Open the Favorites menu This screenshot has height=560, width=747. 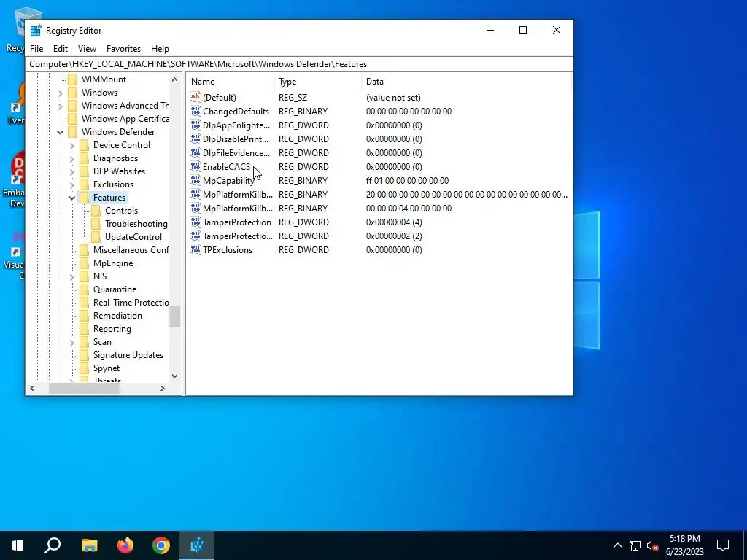[x=123, y=49]
